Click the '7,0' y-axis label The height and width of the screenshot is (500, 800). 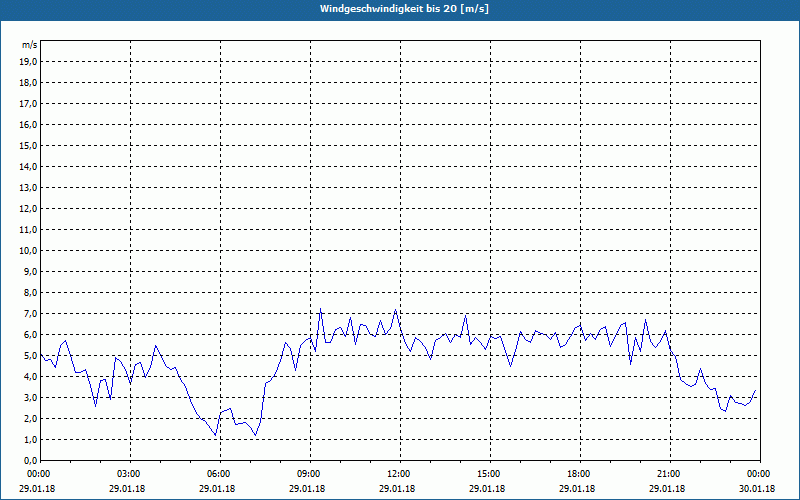pos(31,313)
